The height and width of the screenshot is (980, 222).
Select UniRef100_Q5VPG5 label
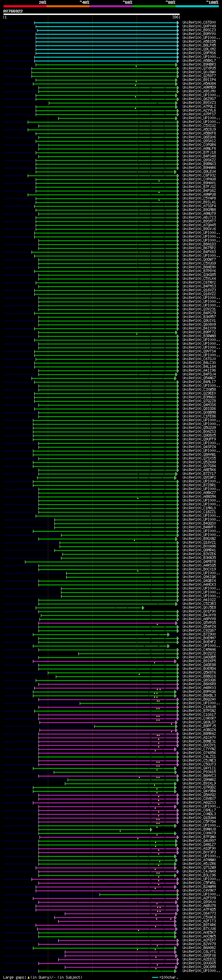click(x=199, y=623)
